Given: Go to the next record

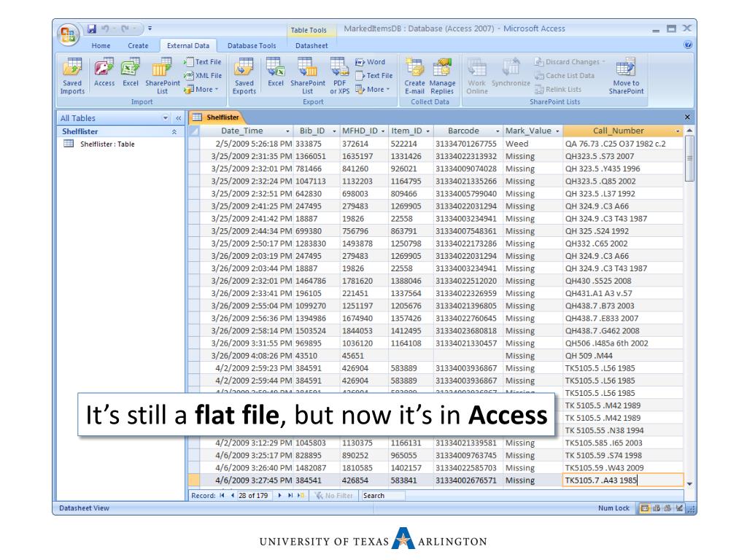Looking at the screenshot, I should click(x=279, y=496).
